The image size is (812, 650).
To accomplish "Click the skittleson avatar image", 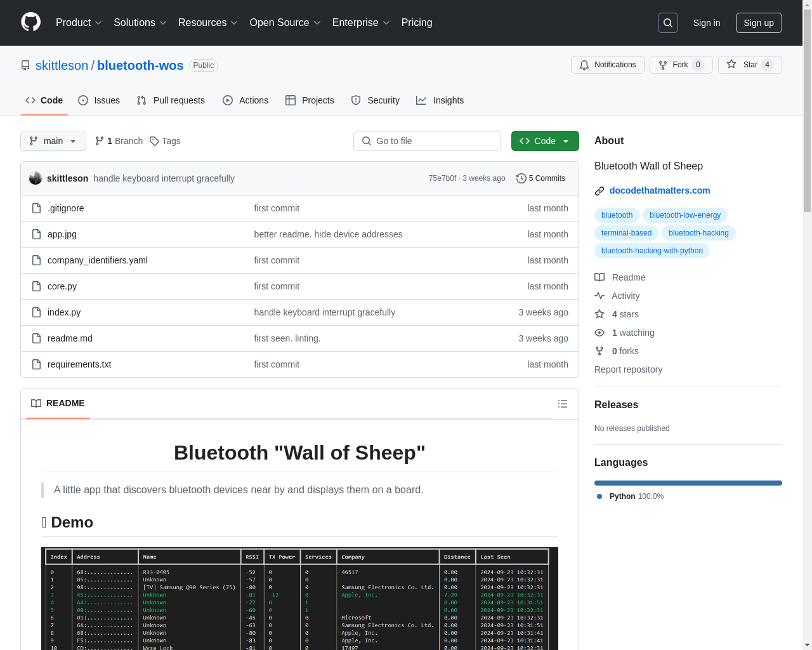I will coord(36,178).
